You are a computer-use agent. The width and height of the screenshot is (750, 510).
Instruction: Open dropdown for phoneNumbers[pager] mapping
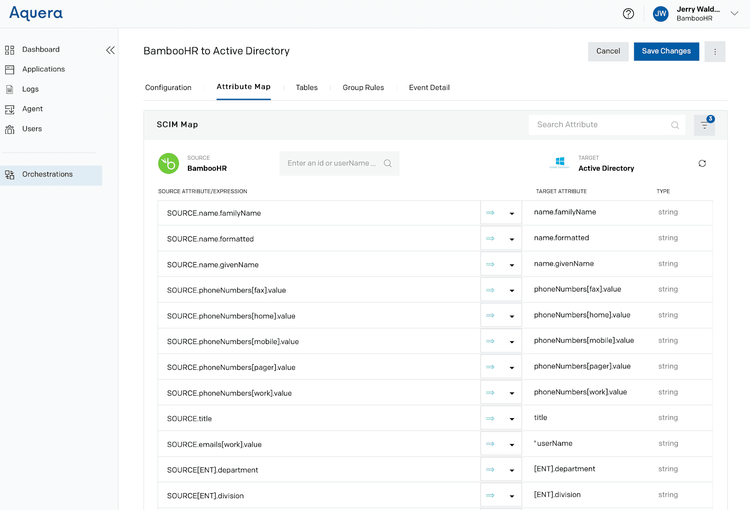[x=511, y=368]
